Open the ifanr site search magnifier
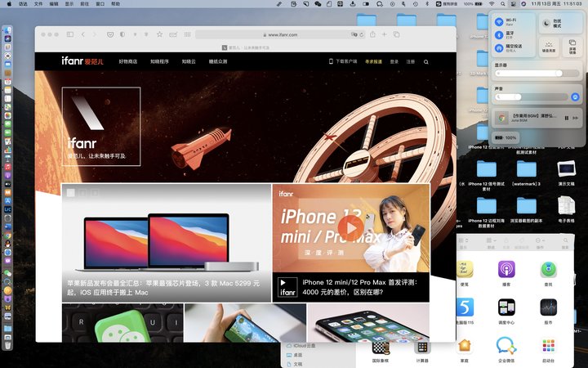This screenshot has height=368, width=588. [426, 62]
